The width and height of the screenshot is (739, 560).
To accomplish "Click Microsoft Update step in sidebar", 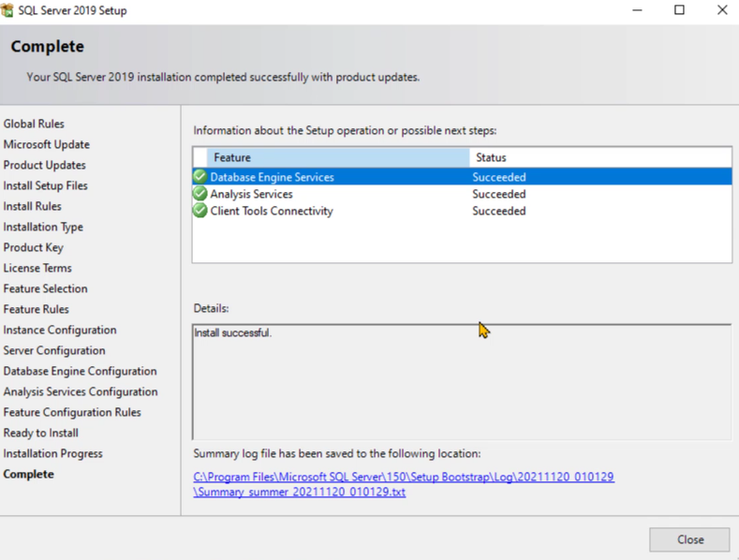I will click(47, 144).
